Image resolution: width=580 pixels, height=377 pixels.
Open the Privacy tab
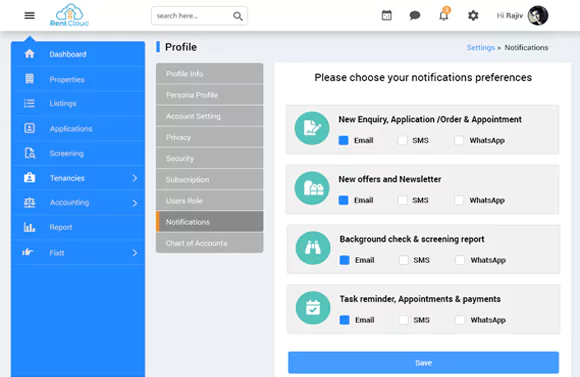[x=210, y=137]
